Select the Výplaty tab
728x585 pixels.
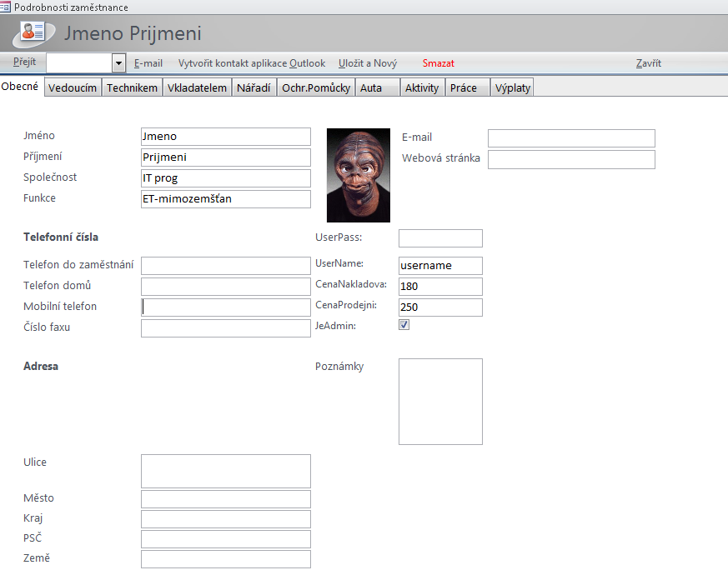tap(512, 87)
